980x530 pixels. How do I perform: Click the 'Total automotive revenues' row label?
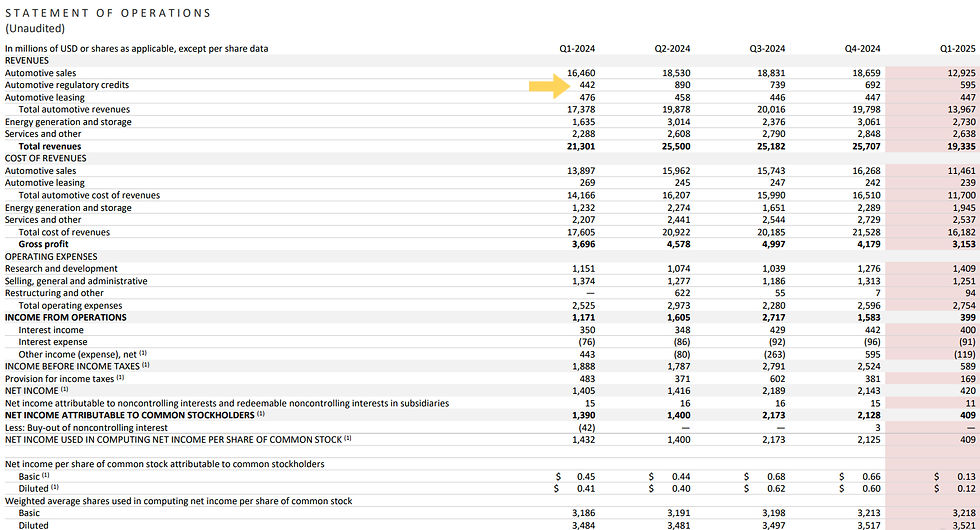(74, 109)
